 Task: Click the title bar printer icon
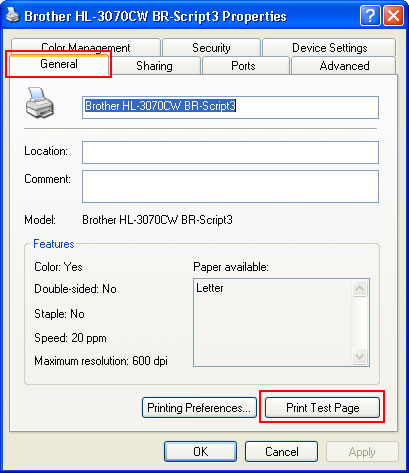coord(13,15)
